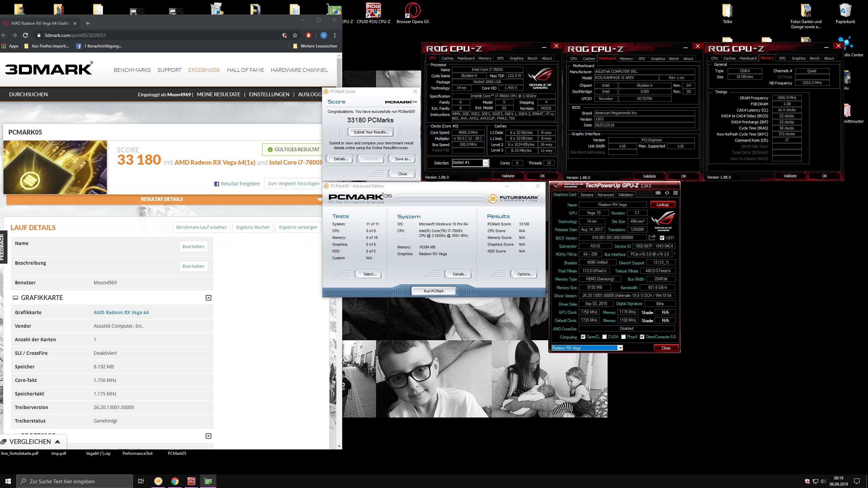Click the GPU-Z refresh icon
The width and height of the screenshot is (868, 488).
click(x=667, y=193)
